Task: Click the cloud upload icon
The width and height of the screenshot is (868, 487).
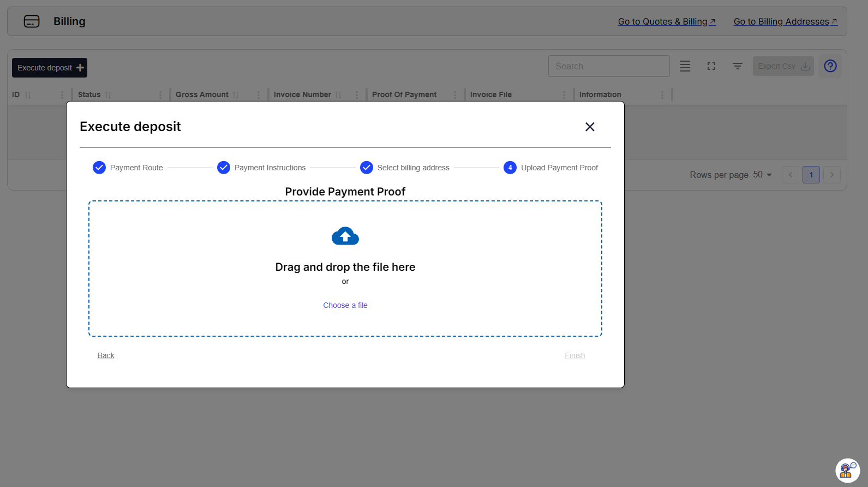Action: [x=345, y=236]
